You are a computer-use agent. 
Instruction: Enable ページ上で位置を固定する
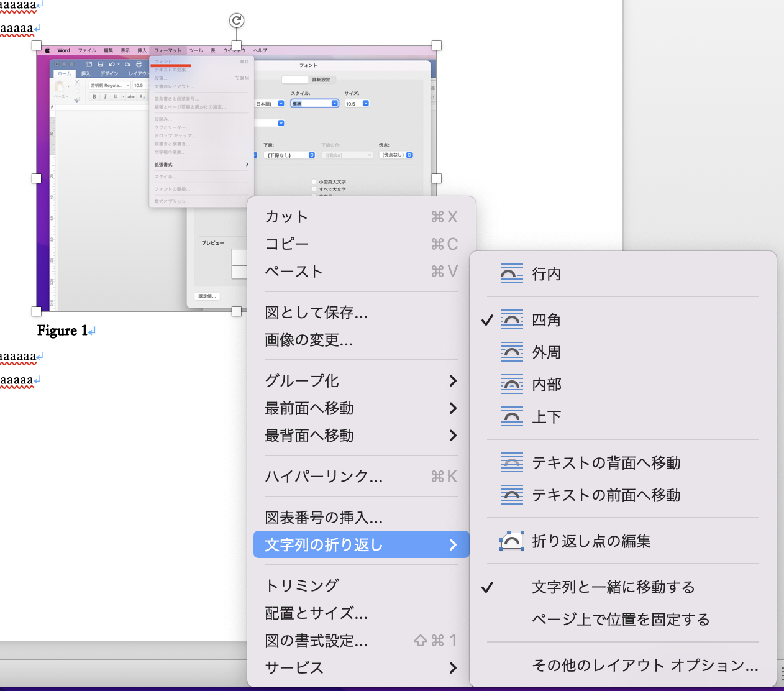coord(623,620)
